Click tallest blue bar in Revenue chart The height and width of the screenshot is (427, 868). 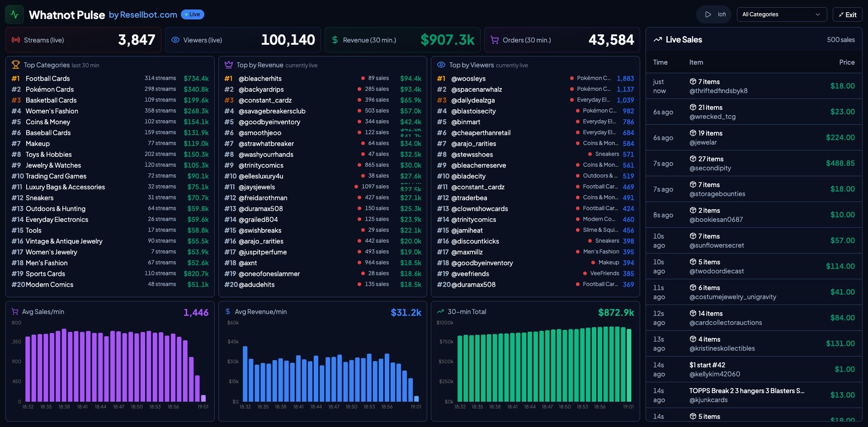point(245,374)
